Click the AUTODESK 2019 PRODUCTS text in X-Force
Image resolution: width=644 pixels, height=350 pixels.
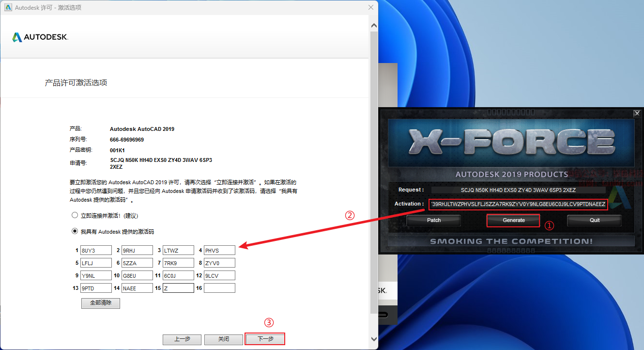click(x=512, y=175)
